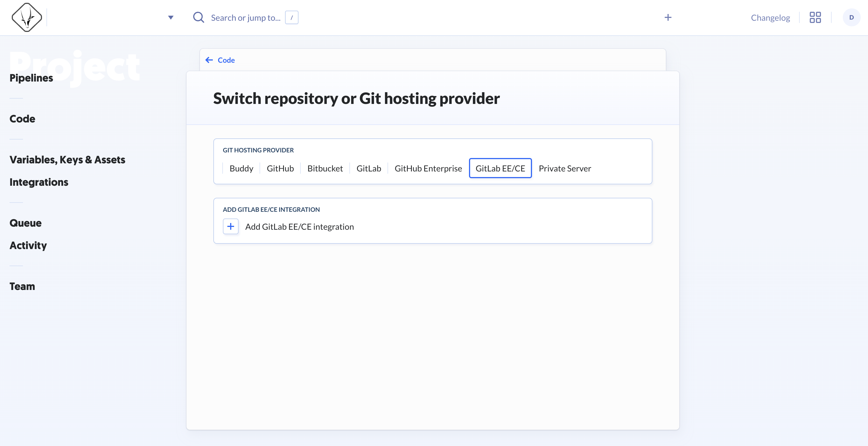The height and width of the screenshot is (446, 868).
Task: Open Code in the sidebar
Action: click(22, 119)
